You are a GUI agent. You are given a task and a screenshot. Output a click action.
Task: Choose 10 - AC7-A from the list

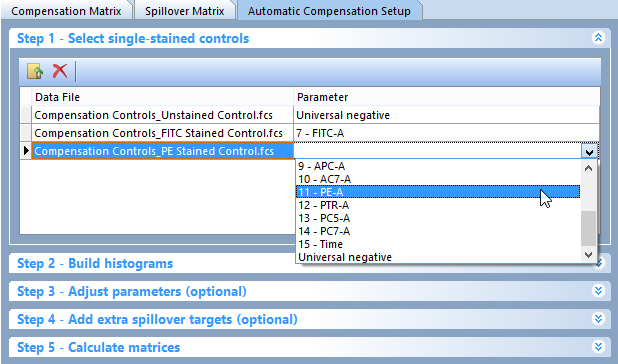pos(438,179)
